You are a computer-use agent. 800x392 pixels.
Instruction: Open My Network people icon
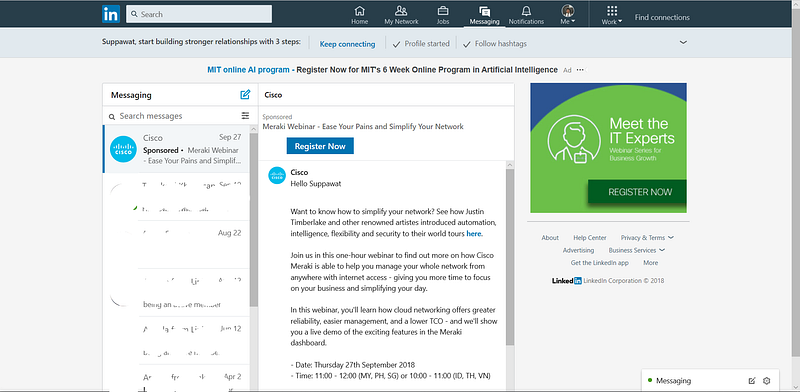coord(401,15)
